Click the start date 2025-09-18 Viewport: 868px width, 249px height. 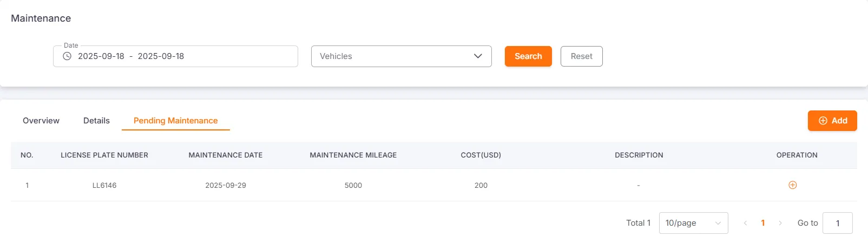click(x=101, y=56)
